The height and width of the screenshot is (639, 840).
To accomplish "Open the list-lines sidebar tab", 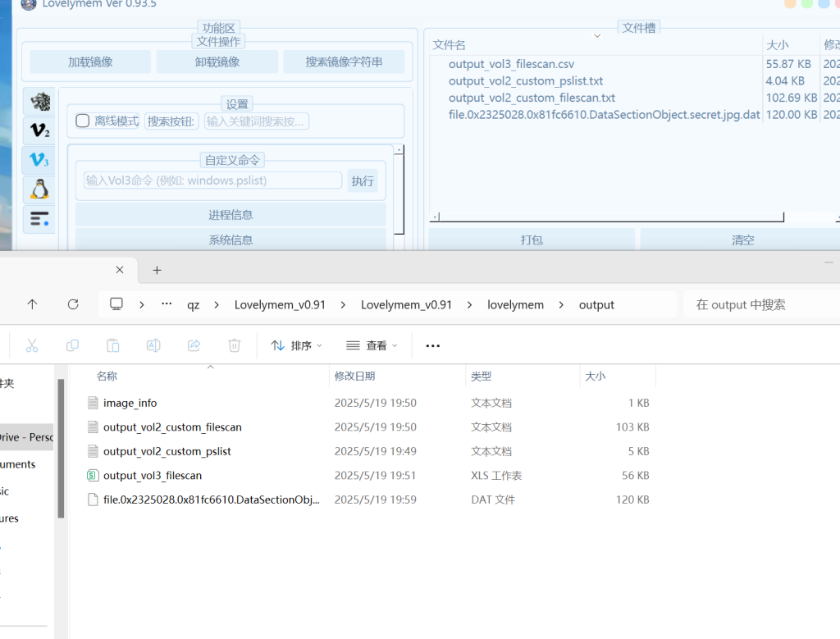I will coord(39,219).
